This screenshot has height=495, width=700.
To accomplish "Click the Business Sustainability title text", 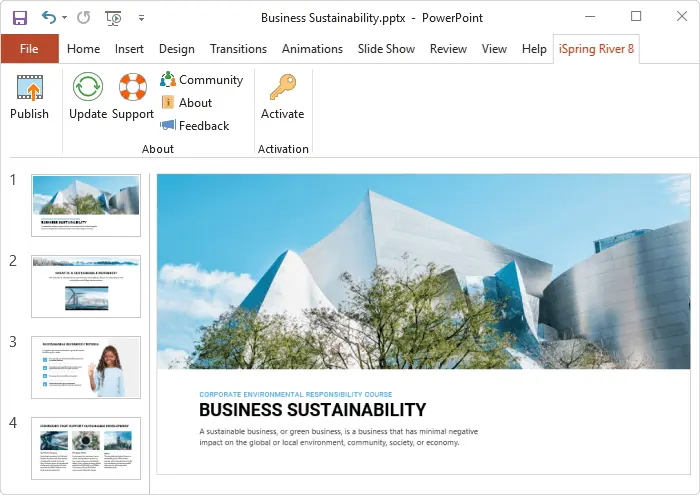I will coord(312,410).
